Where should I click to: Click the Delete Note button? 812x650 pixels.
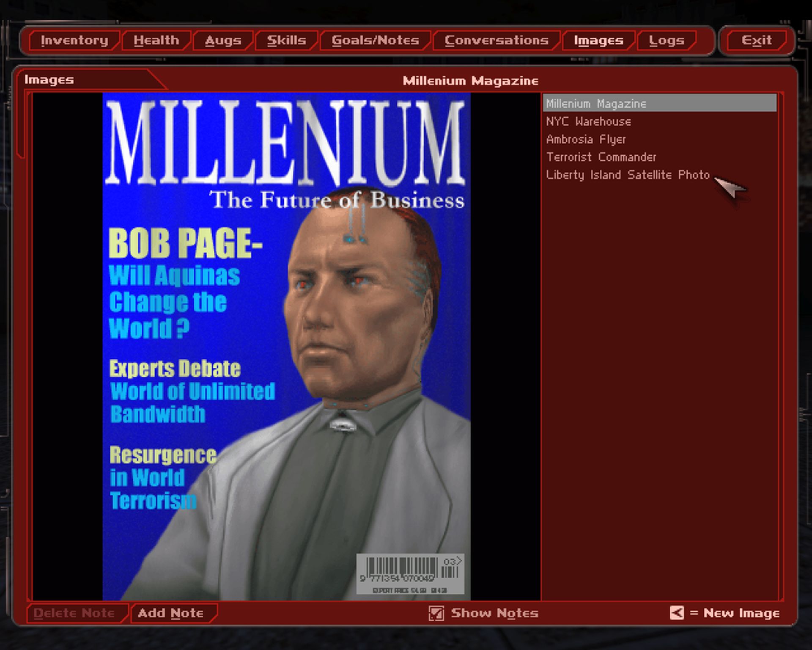[x=74, y=613]
